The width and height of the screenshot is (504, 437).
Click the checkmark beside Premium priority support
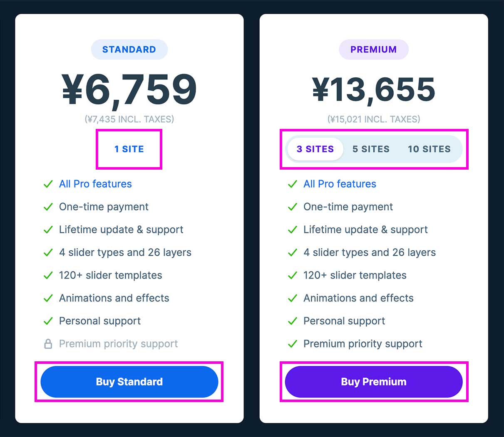coord(293,344)
